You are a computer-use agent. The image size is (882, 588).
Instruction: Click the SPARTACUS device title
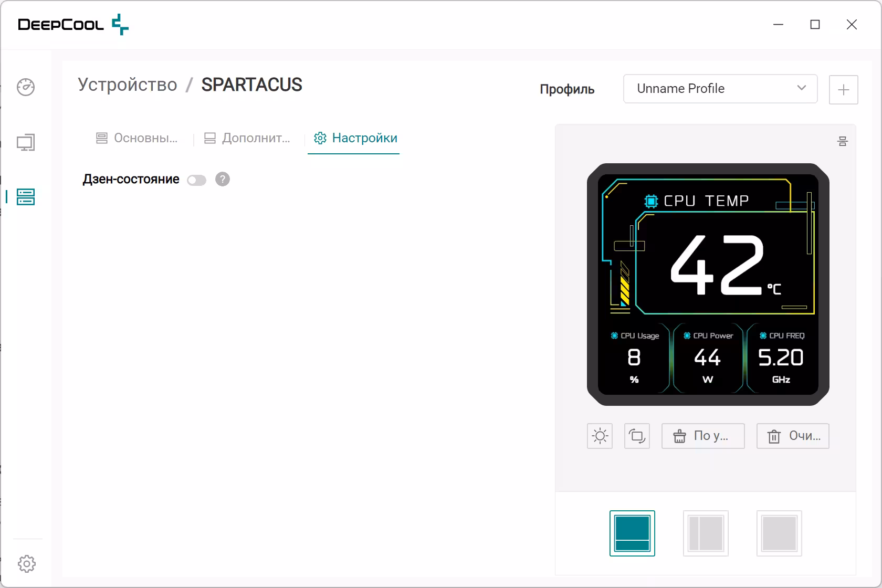(x=252, y=85)
